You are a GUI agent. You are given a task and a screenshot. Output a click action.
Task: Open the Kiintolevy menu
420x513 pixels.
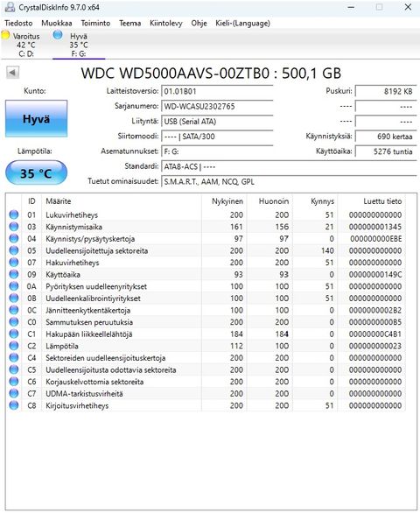(166, 24)
